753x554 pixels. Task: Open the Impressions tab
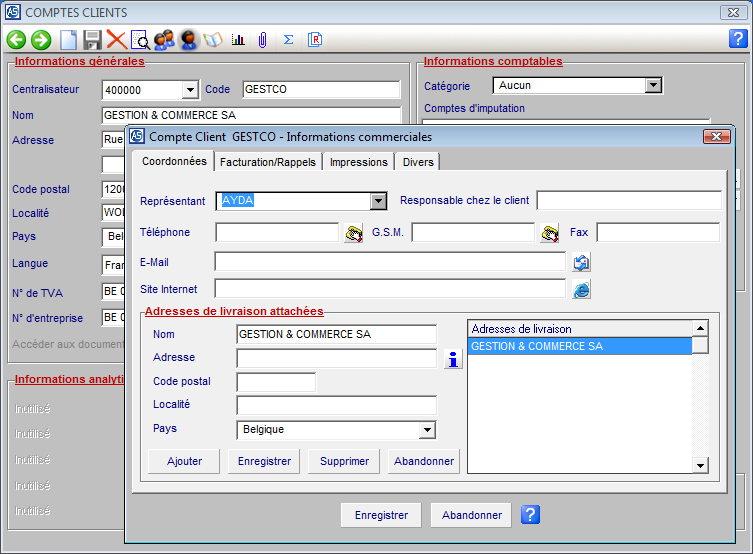click(358, 162)
